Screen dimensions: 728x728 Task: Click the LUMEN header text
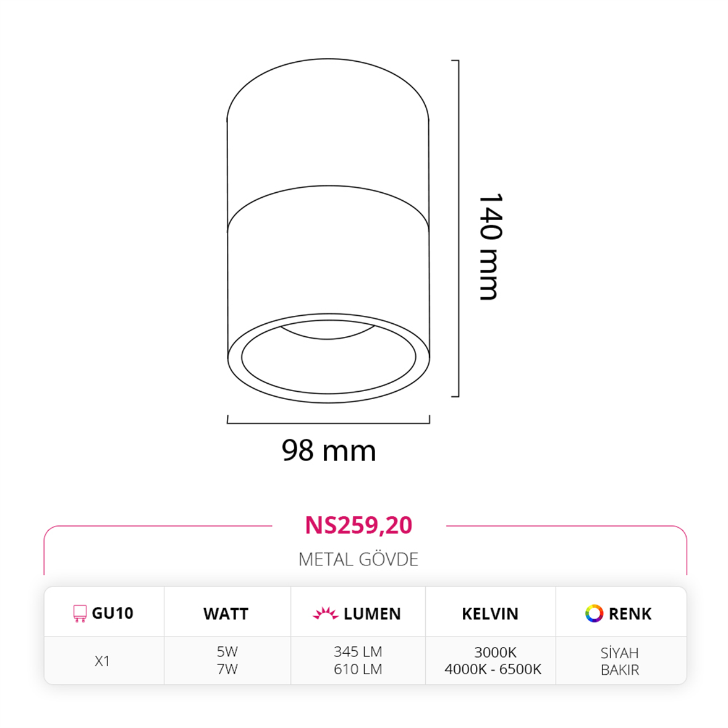372,614
